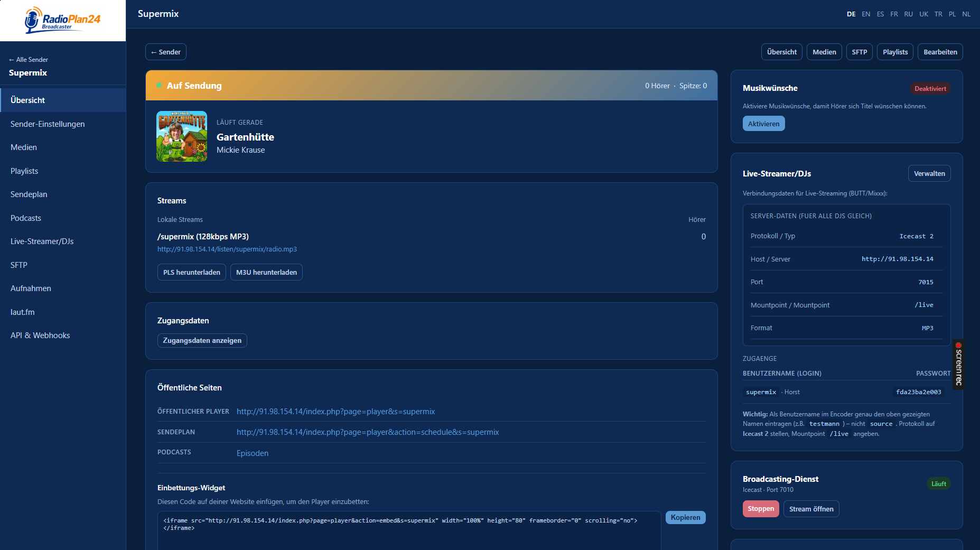Switch to the Playlists top tab
Image resolution: width=980 pixels, height=550 pixels.
[895, 52]
